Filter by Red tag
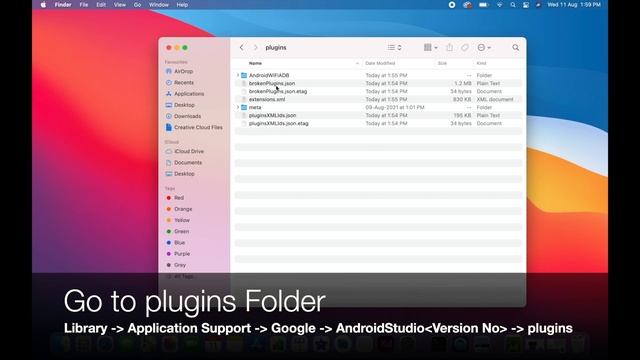 [x=179, y=198]
